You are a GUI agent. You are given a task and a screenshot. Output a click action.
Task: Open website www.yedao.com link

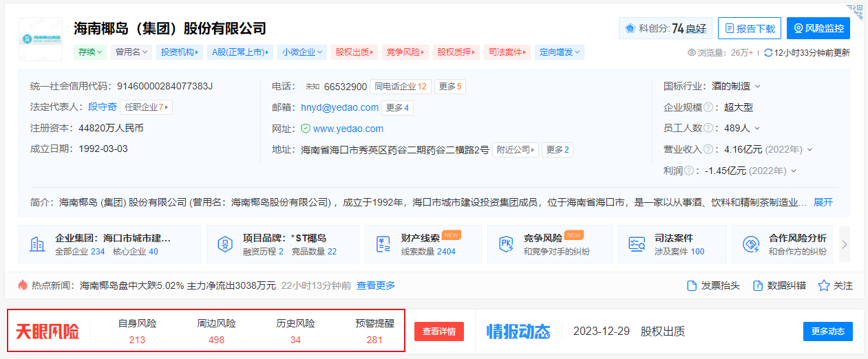[348, 129]
